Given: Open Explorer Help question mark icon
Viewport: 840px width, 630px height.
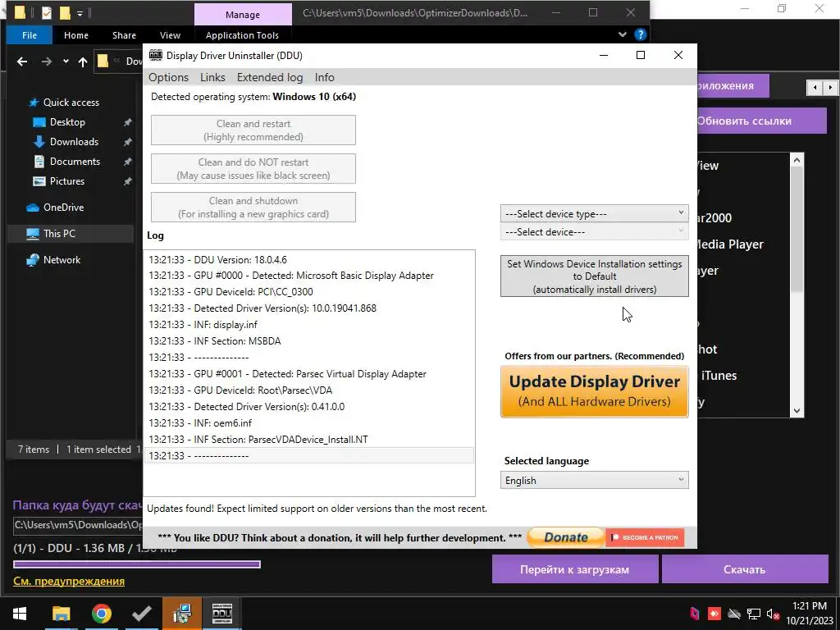Looking at the screenshot, I should (x=640, y=34).
